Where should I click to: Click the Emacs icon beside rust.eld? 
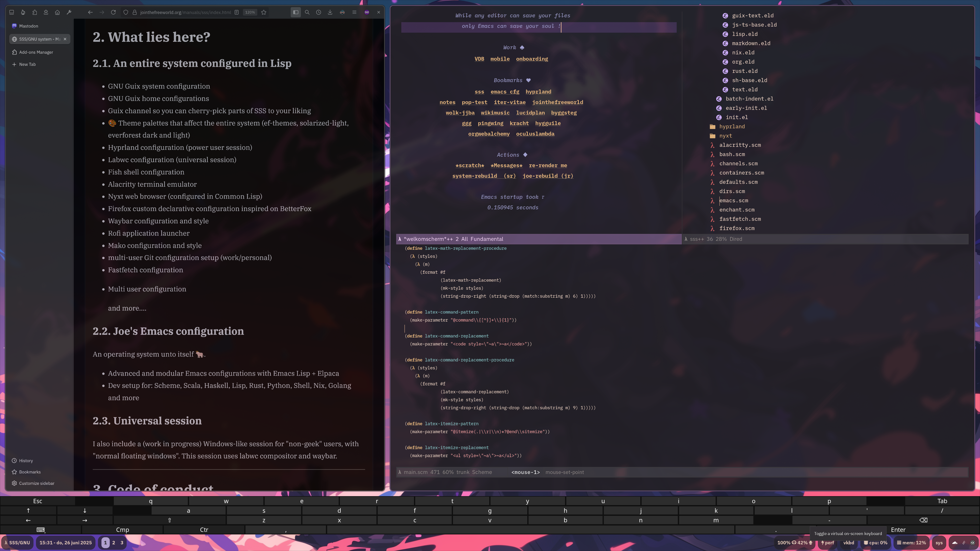[725, 71]
